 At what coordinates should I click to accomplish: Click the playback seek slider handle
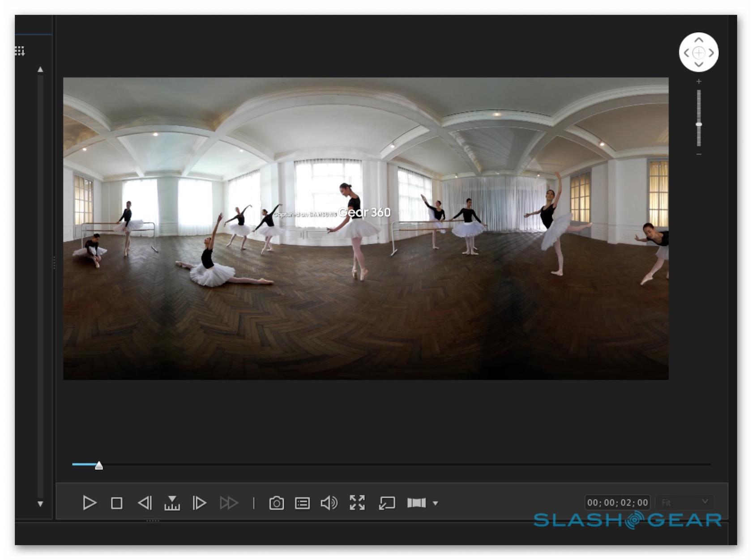pyautogui.click(x=99, y=466)
